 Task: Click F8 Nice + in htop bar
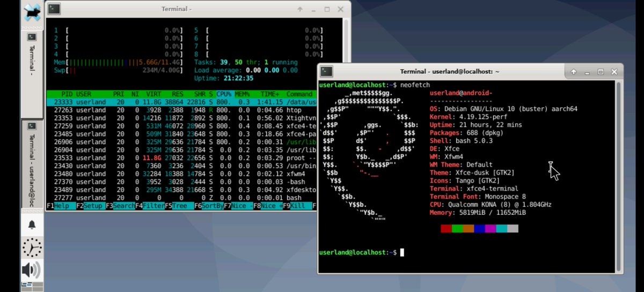268,206
